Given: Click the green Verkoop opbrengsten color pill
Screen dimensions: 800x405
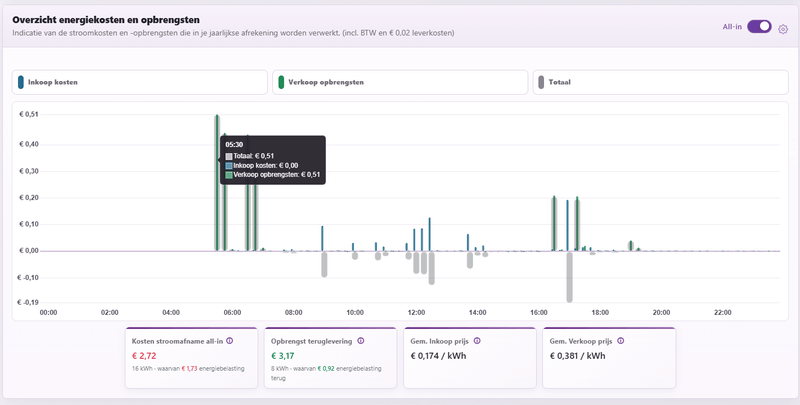Looking at the screenshot, I should pos(281,82).
